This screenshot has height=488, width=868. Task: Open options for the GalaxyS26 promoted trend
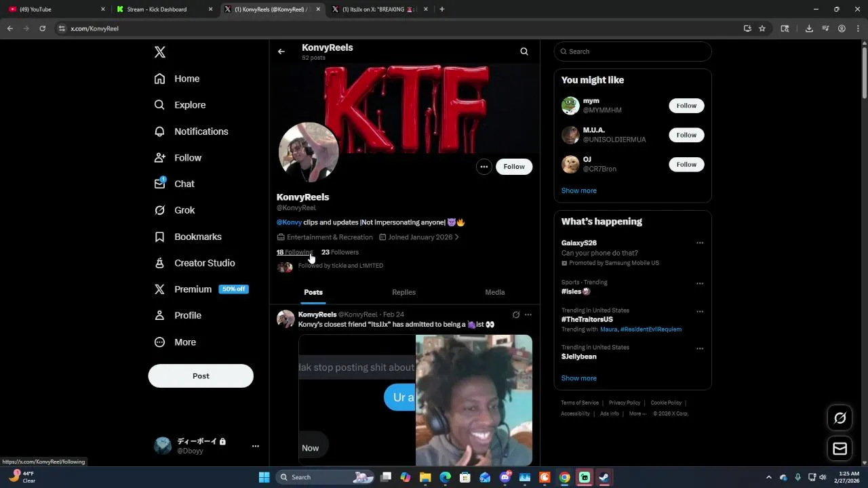700,243
